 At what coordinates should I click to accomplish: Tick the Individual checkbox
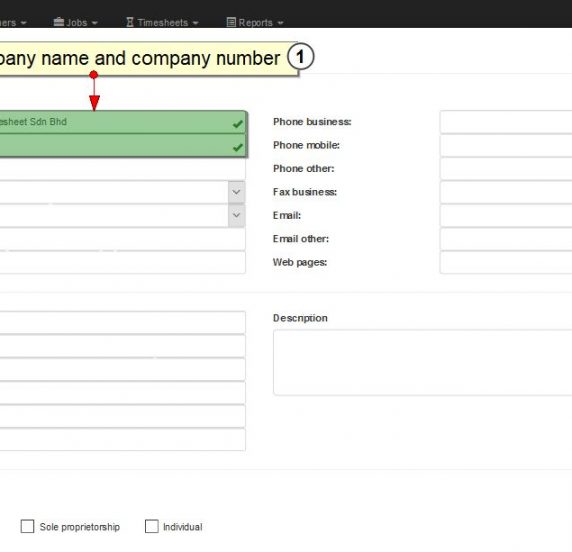pyautogui.click(x=152, y=526)
